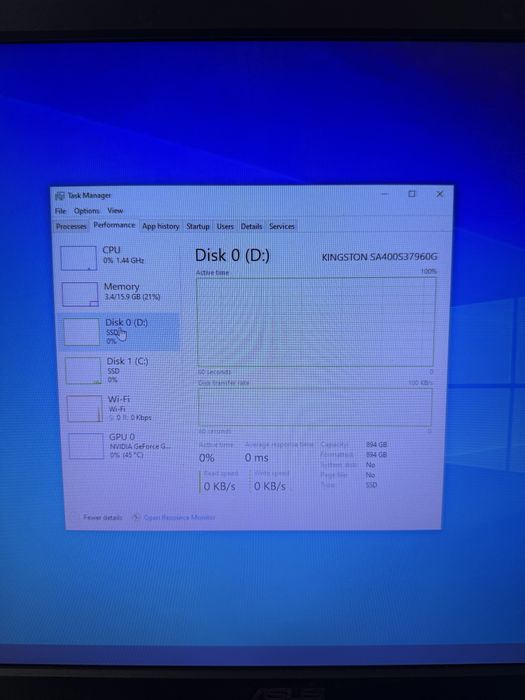Open the Details tab
The width and height of the screenshot is (525, 700).
coord(251,226)
